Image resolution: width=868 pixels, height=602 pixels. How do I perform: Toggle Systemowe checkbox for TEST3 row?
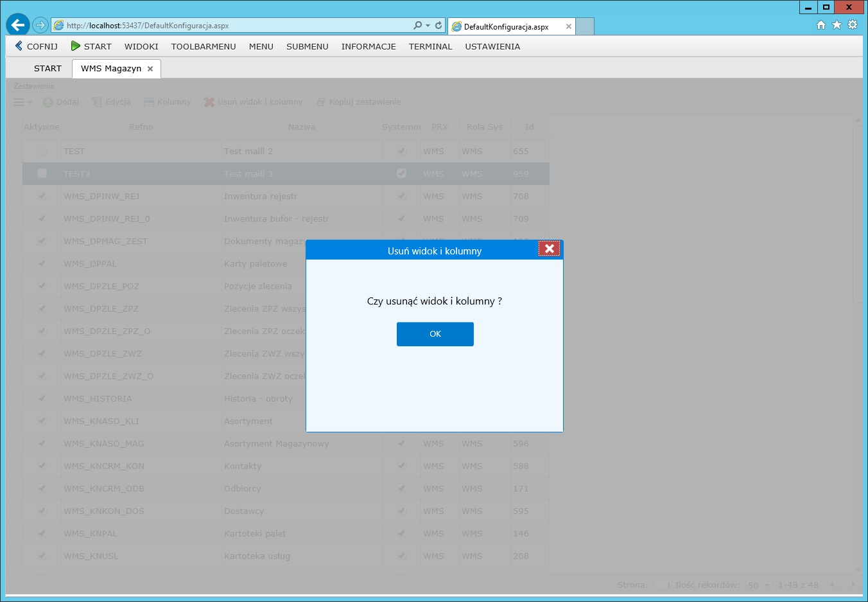(x=402, y=173)
